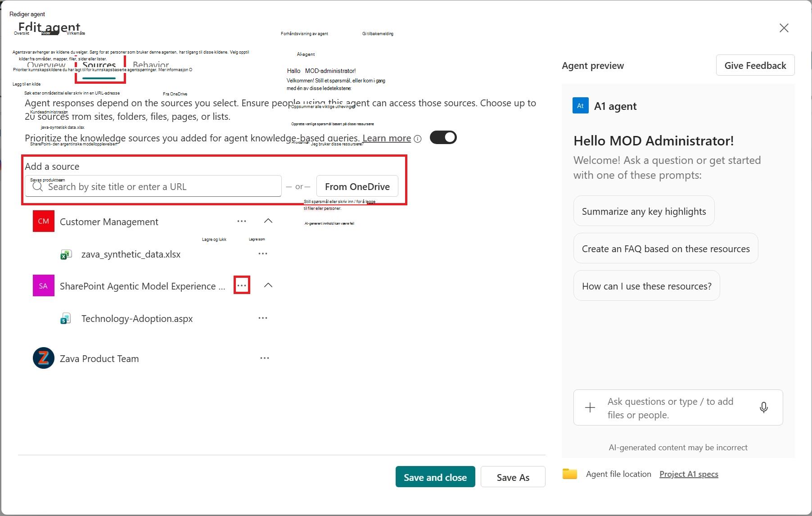
Task: Click the Zava Product Team logo
Action: [44, 358]
